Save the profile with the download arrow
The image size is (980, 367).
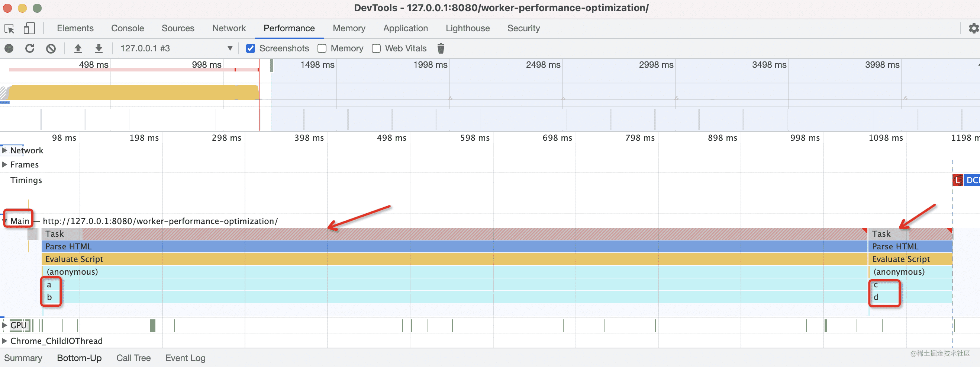[x=99, y=48]
